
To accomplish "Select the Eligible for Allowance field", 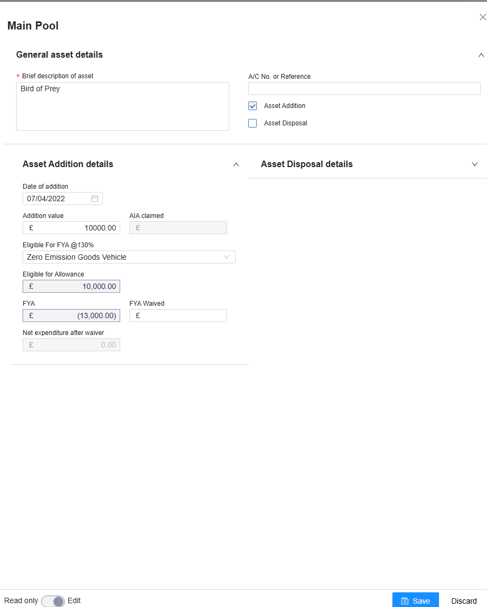I will click(71, 286).
